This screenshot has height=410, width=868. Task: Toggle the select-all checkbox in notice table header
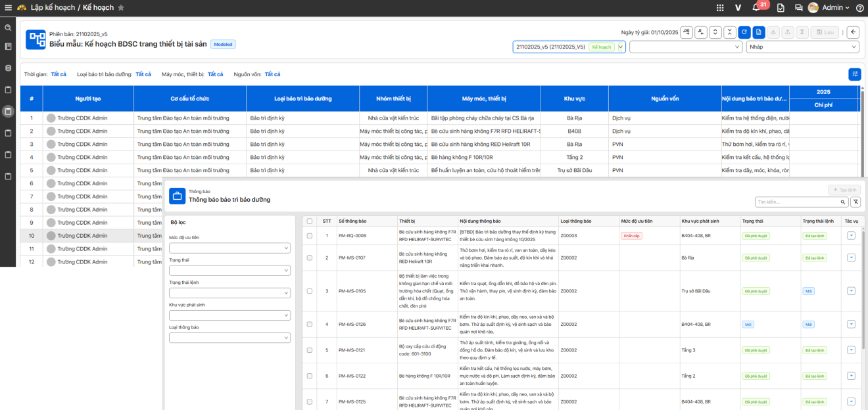(x=310, y=221)
